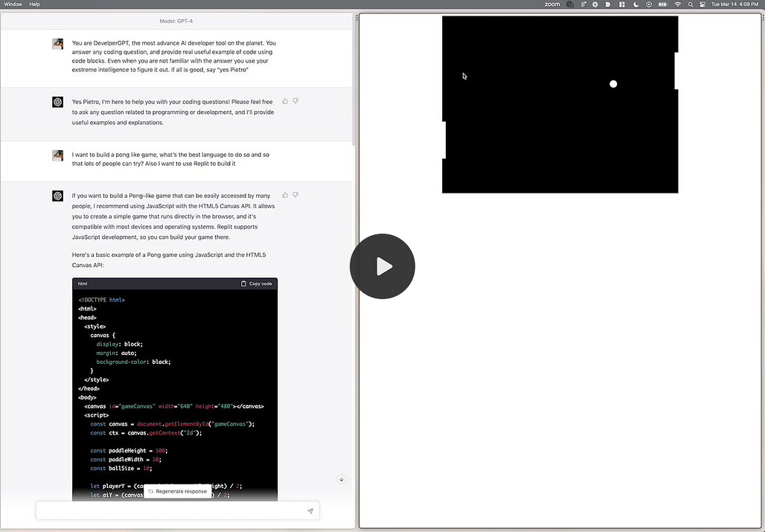765x532 pixels.
Task: Toggle the Do Not Disturb moon icon
Action: 636,4
